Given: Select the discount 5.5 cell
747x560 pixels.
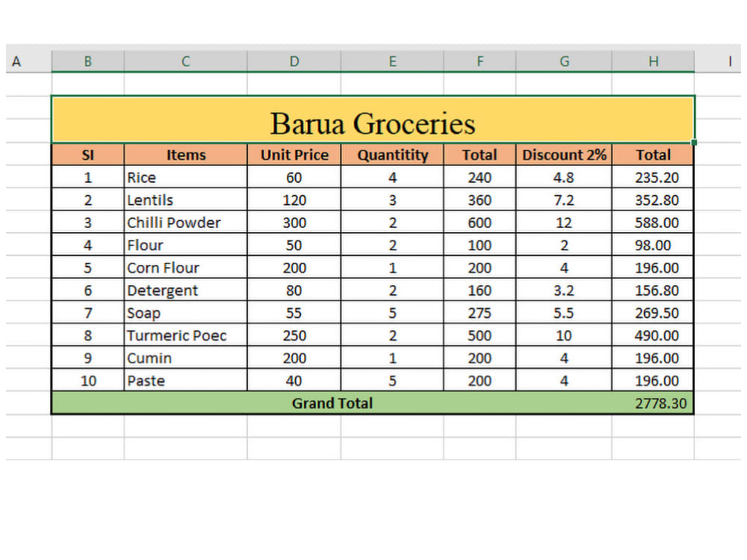Looking at the screenshot, I should (564, 313).
